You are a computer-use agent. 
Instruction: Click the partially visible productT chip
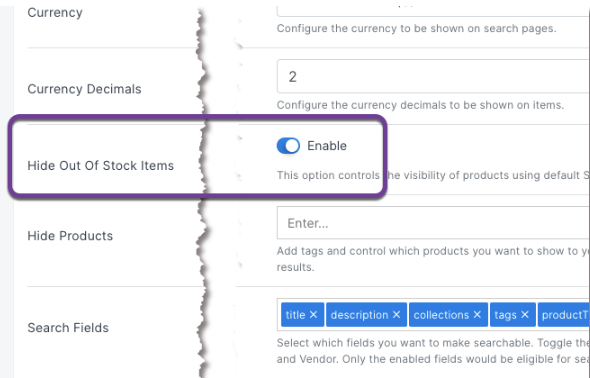[x=564, y=314]
